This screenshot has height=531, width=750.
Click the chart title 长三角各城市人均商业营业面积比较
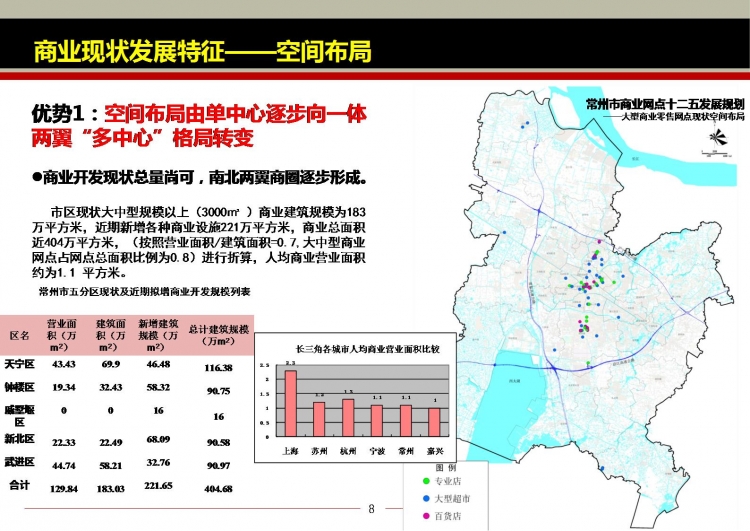pos(368,349)
